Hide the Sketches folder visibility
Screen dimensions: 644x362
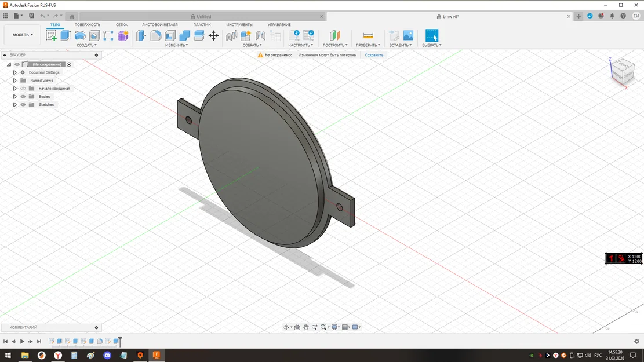tap(23, 104)
